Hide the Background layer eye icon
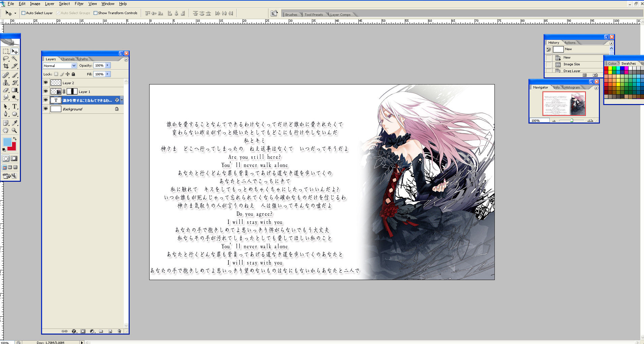Image resolution: width=644 pixels, height=344 pixels. pos(46,109)
